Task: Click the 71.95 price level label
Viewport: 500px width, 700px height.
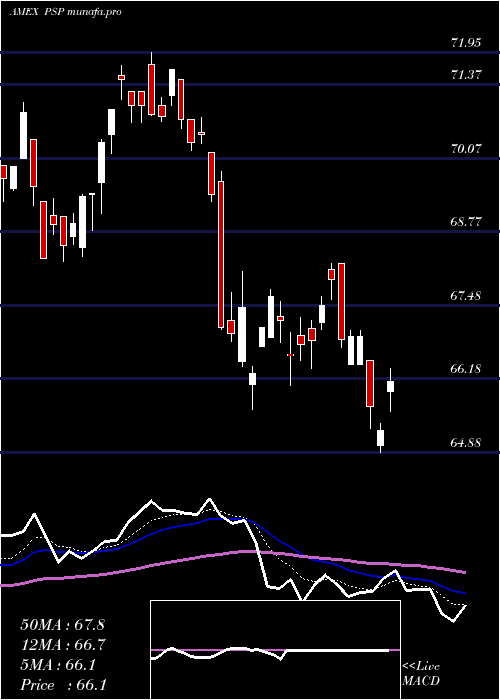Action: pos(466,43)
